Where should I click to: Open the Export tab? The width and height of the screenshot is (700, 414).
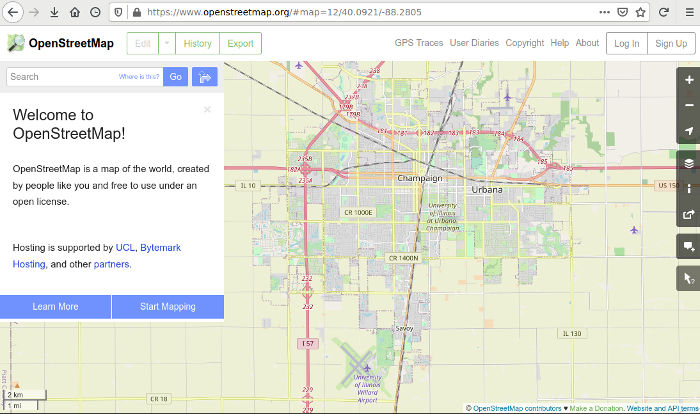click(x=240, y=43)
